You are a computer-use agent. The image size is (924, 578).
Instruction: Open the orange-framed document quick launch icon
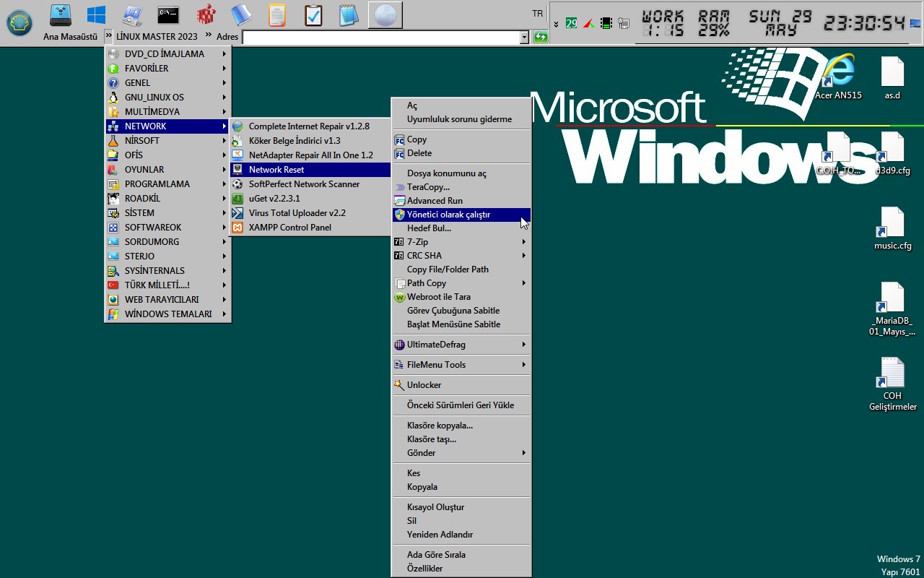[x=276, y=14]
